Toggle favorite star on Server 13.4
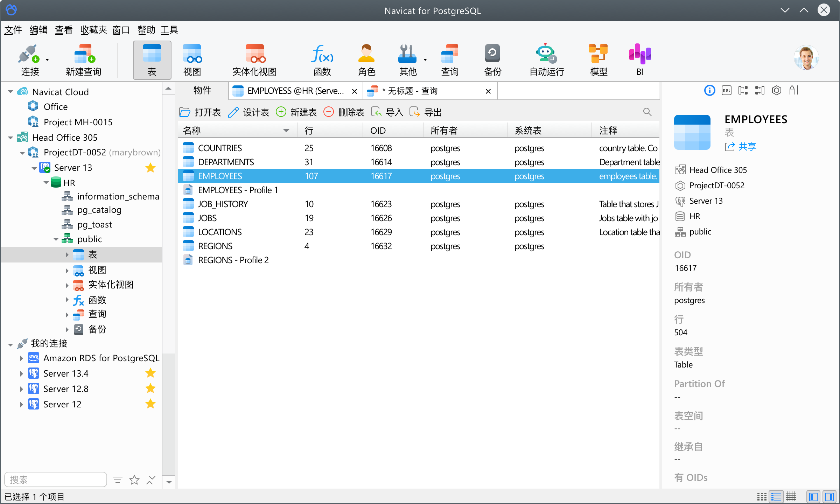The image size is (840, 504). [150, 373]
